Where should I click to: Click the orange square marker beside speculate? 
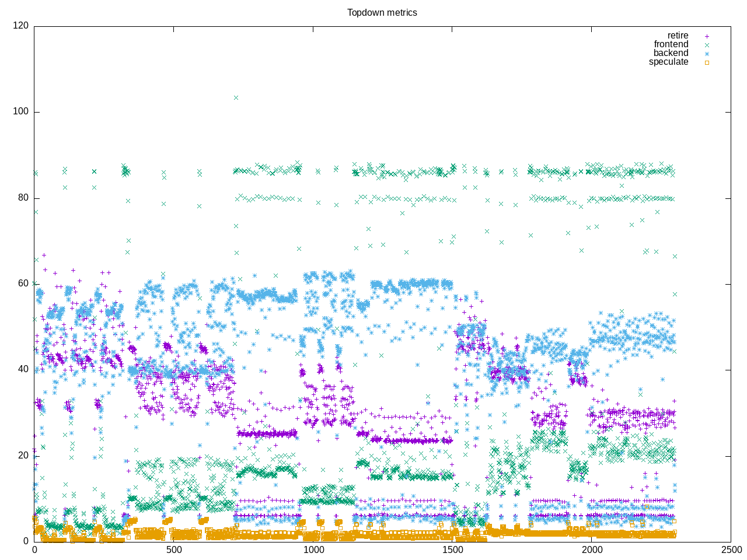point(706,62)
